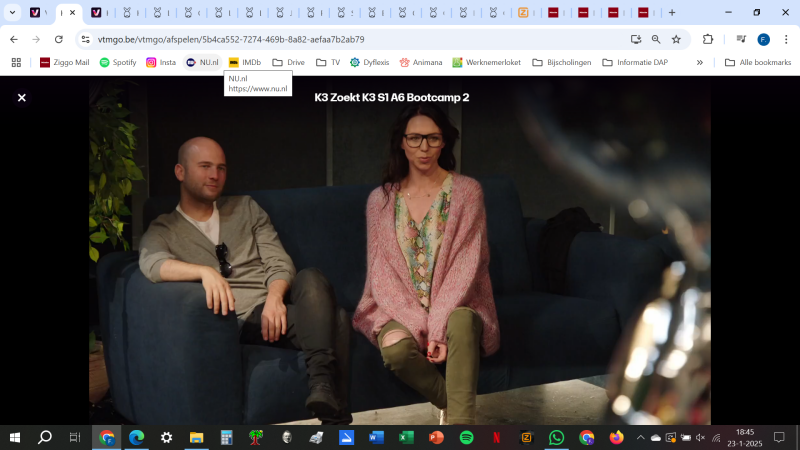Open PowerPoint from the taskbar
Viewport: 800px width, 450px height.
point(436,437)
